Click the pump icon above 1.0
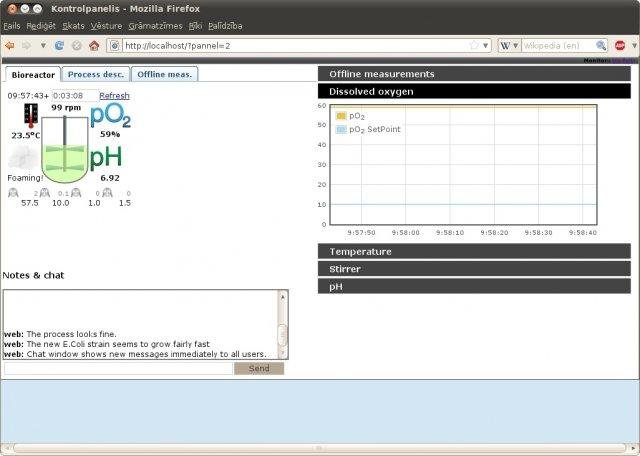This screenshot has width=640, height=456. coord(76,193)
